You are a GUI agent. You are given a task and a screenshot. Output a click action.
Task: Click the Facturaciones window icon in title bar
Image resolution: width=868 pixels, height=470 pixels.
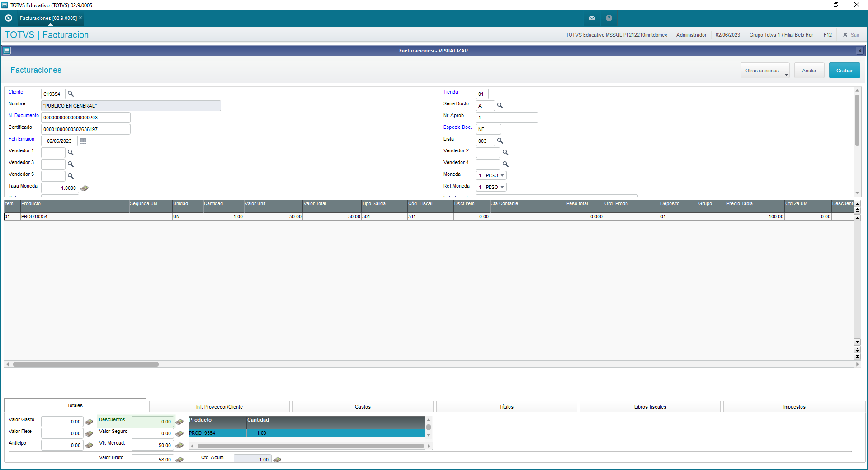(7, 51)
